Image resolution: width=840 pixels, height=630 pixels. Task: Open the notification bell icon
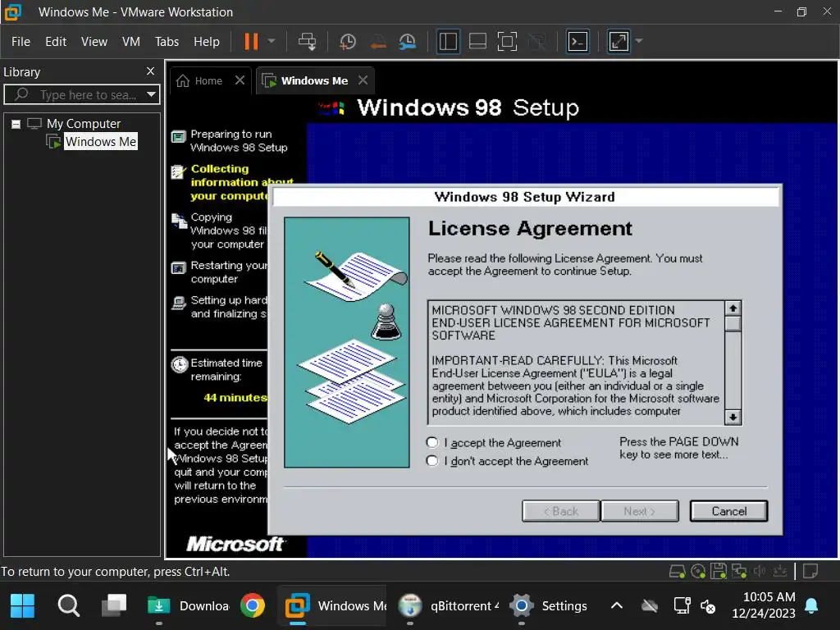coord(811,605)
